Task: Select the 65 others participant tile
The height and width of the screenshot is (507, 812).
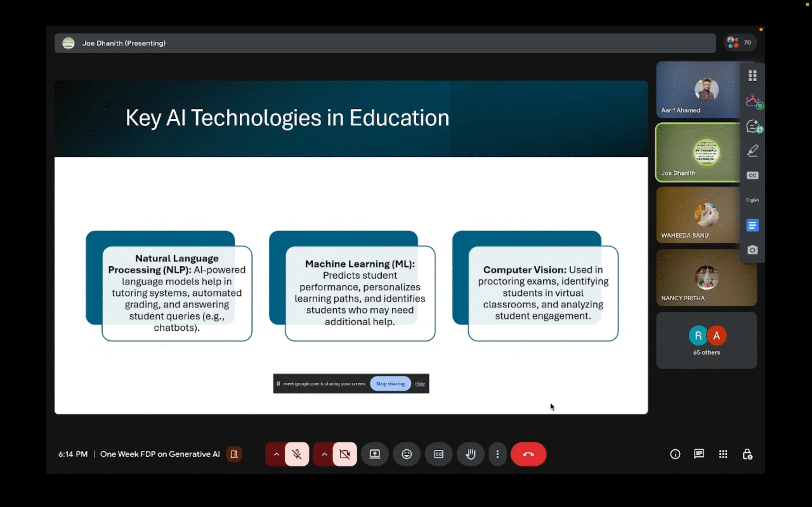Action: [706, 340]
